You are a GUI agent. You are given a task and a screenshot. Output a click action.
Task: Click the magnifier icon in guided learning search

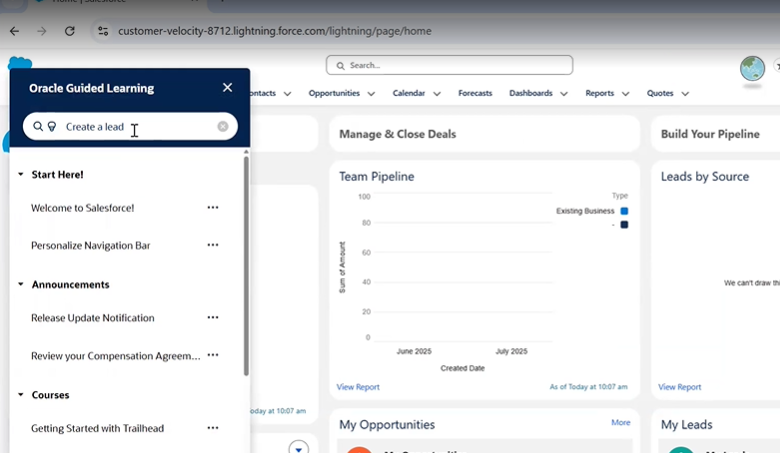(38, 126)
